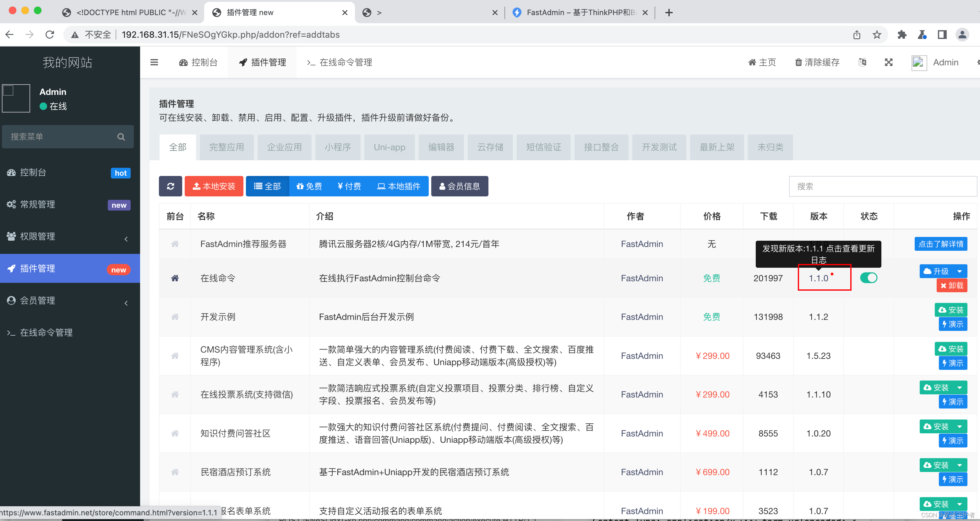Viewport: 980px width, 521px height.
Task: Show 本地插件 only
Action: point(399,186)
